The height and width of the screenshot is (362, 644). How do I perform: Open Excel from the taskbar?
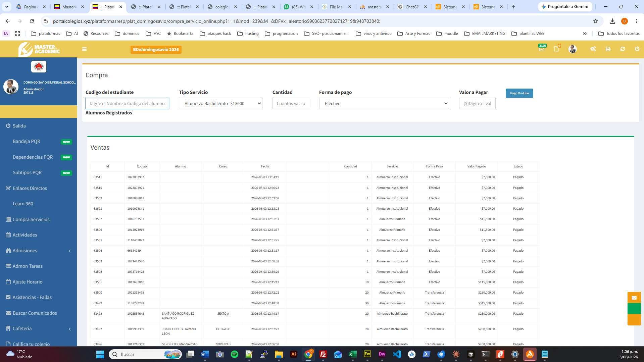point(352,354)
